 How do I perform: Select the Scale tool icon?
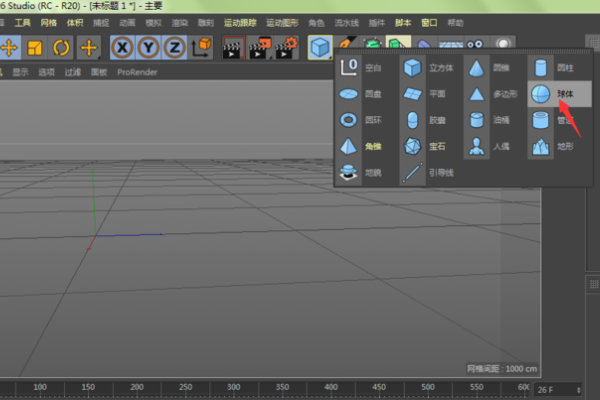coord(36,47)
